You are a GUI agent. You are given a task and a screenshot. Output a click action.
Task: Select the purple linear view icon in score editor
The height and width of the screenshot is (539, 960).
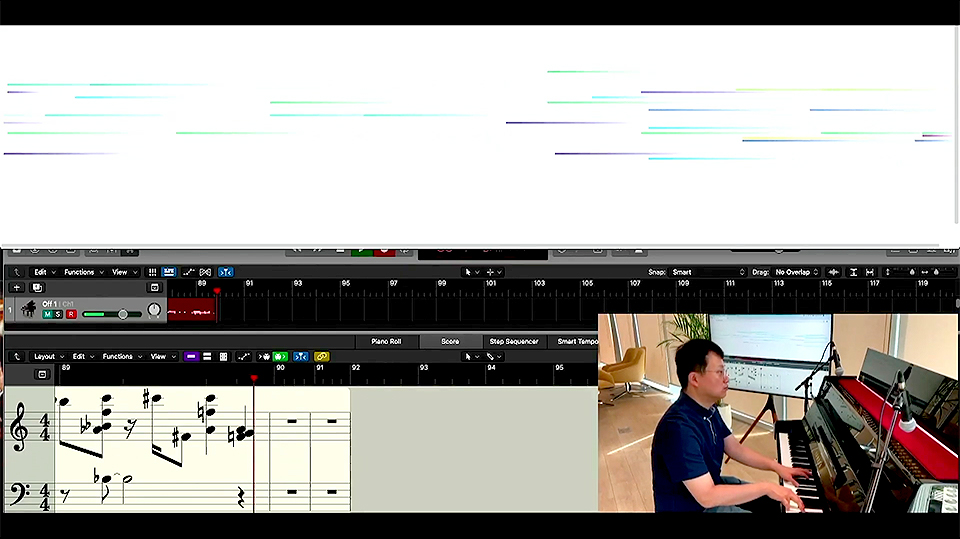[x=190, y=357]
